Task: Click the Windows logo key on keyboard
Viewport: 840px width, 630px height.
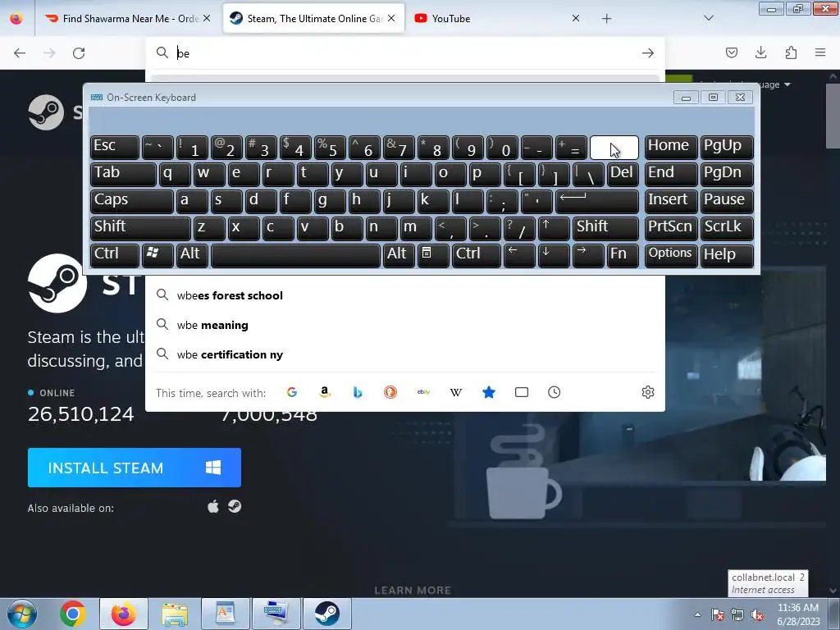Action: pyautogui.click(x=157, y=255)
